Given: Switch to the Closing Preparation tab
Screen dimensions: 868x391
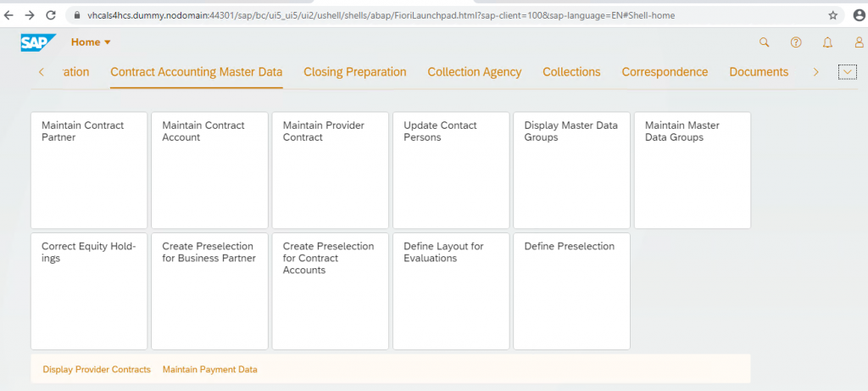Looking at the screenshot, I should [355, 72].
